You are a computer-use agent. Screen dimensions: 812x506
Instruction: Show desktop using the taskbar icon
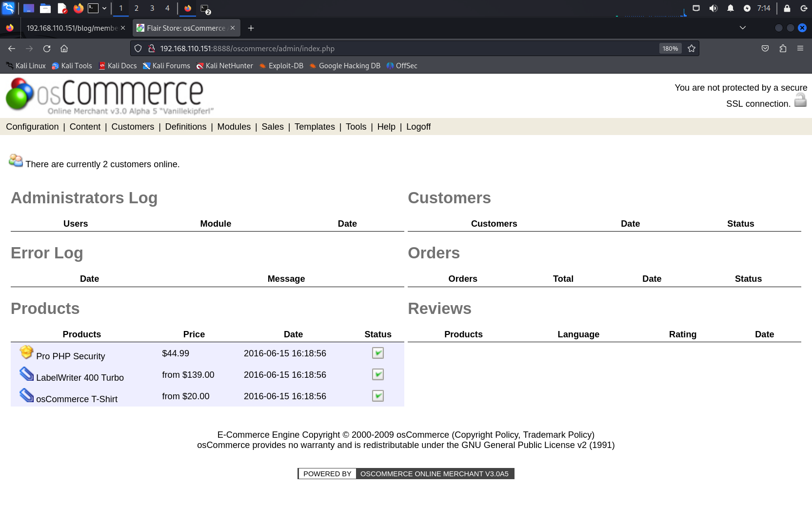(29, 8)
